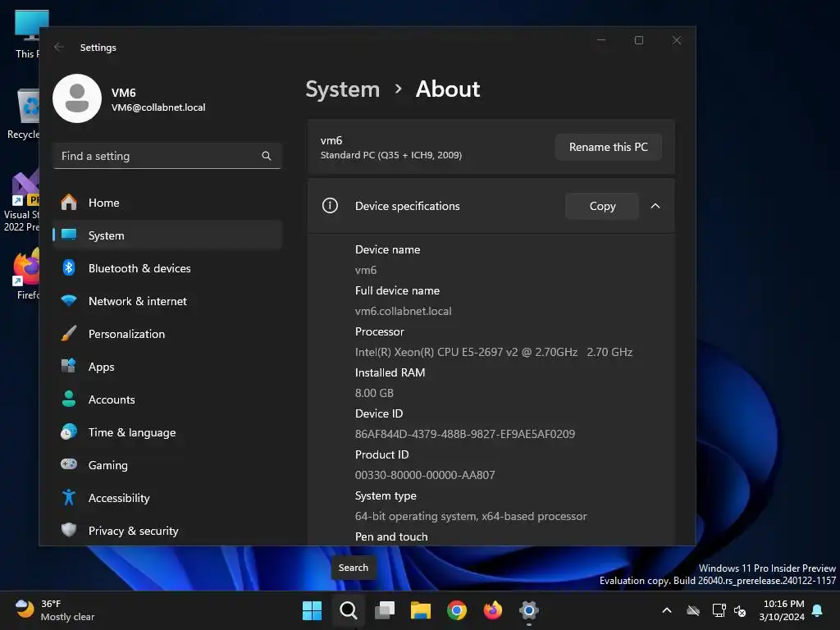Click the Time & language clock icon
Viewport: 840px width, 630px height.
[x=69, y=431]
